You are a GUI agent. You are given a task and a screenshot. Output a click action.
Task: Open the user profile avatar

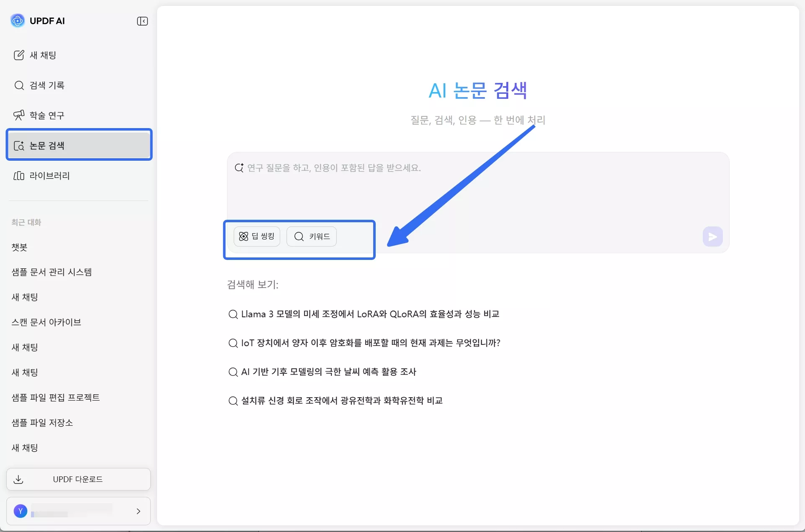(20, 511)
